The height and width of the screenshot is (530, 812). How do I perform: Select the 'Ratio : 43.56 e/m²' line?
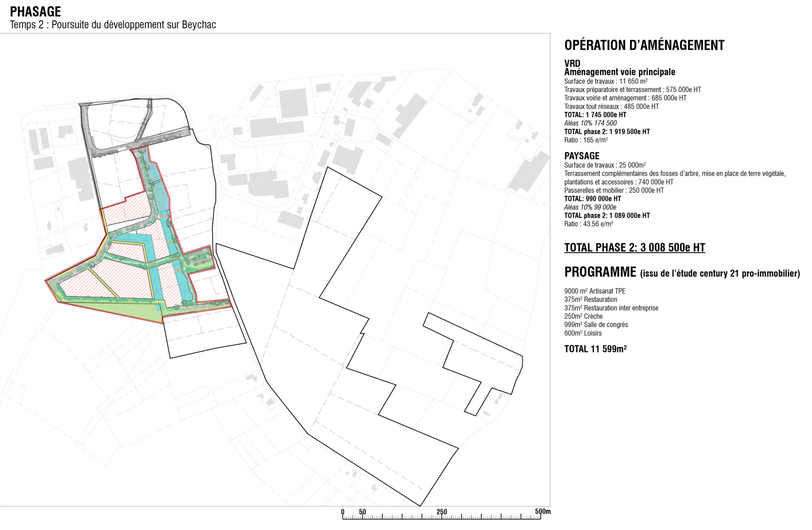[x=589, y=224]
